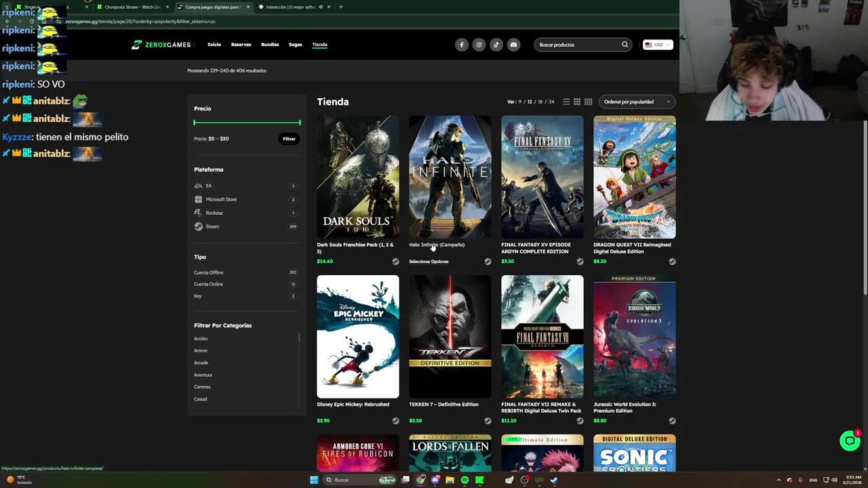Image resolution: width=868 pixels, height=488 pixels.
Task: Open Sagas in the navigation
Action: [296, 45]
